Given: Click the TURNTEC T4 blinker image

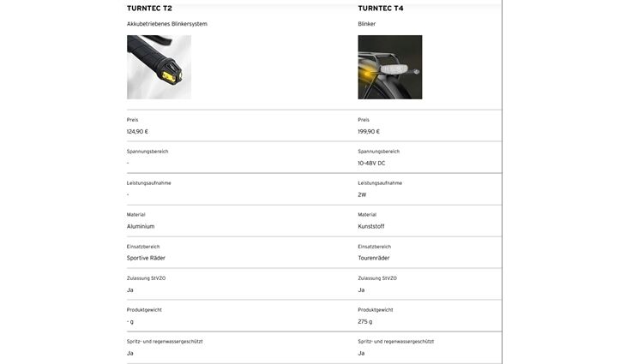Looking at the screenshot, I should (x=389, y=67).
